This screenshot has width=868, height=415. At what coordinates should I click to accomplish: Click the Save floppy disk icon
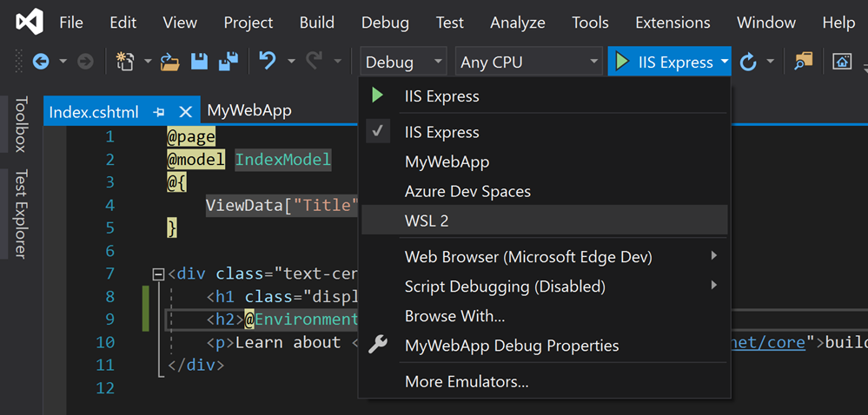point(199,62)
